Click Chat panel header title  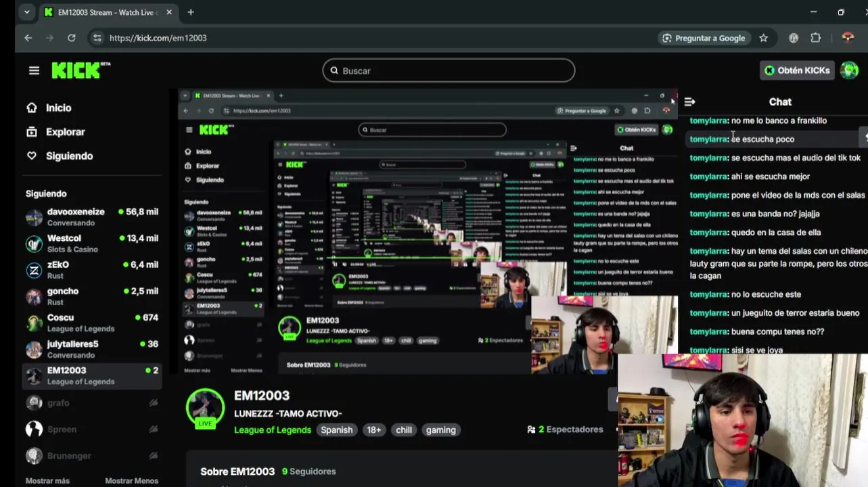[x=780, y=101]
